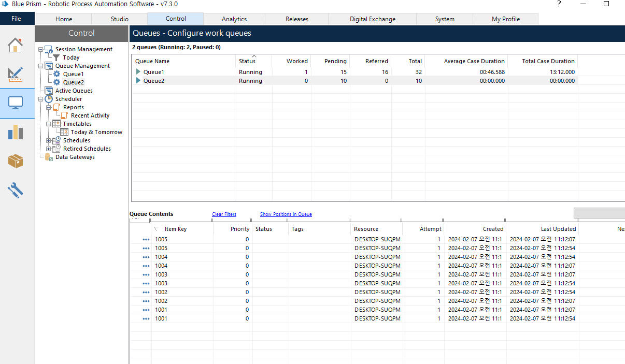Image resolution: width=625 pixels, height=364 pixels.
Task: Switch to the Digital Exchange tab
Action: (x=373, y=19)
